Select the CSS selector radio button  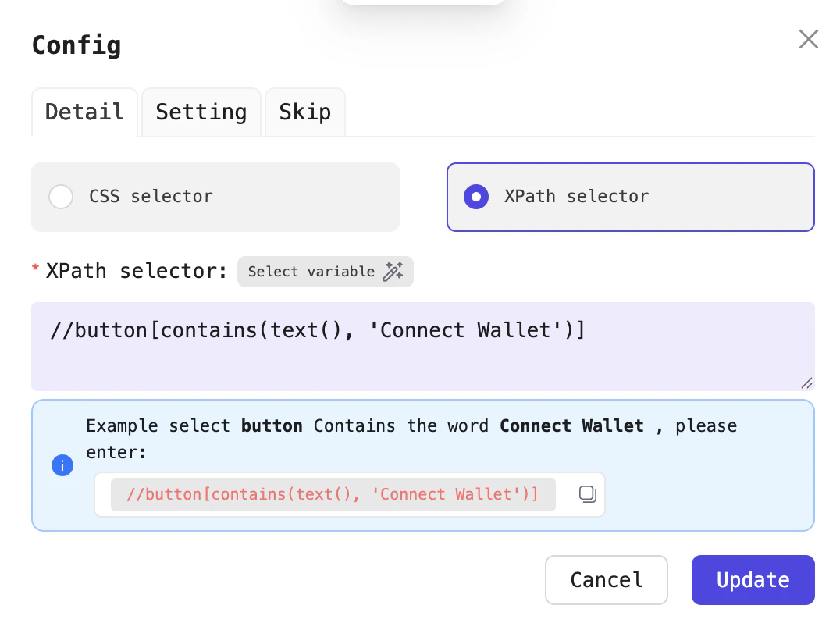[61, 197]
